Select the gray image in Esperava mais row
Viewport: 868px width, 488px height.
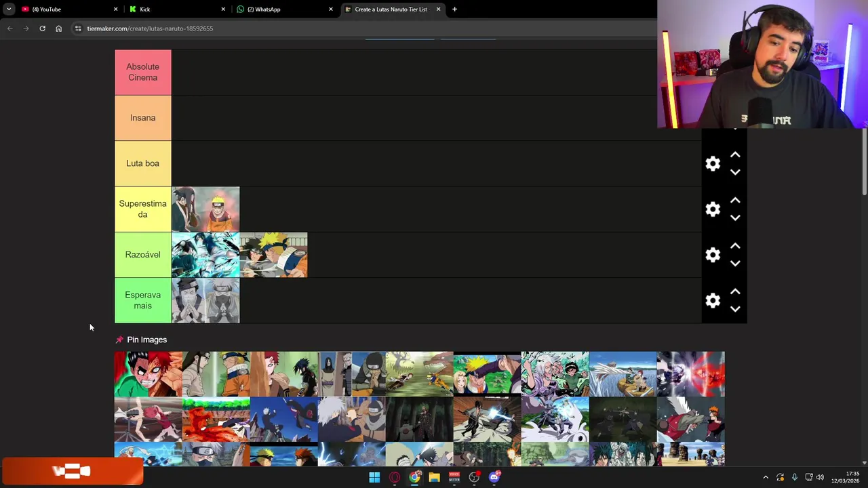[205, 300]
